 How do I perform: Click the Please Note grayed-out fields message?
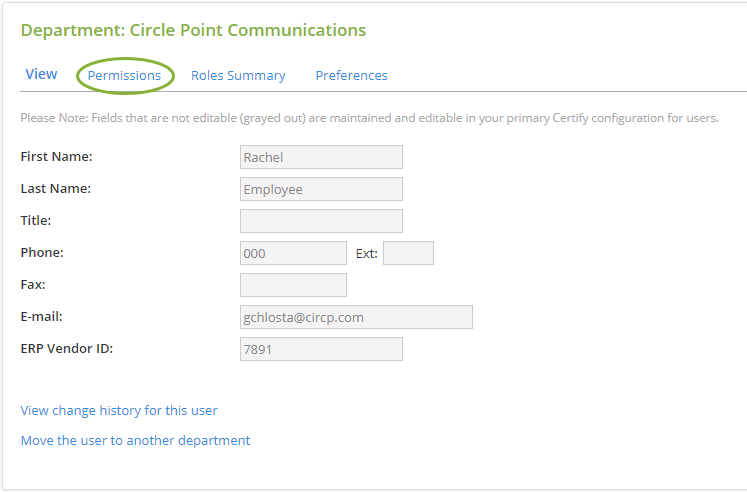pos(369,118)
